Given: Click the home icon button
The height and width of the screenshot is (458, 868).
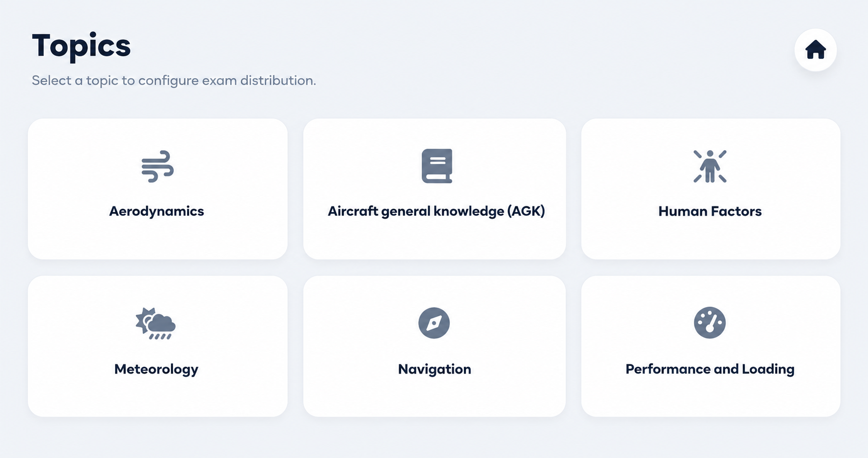Looking at the screenshot, I should pos(815,50).
